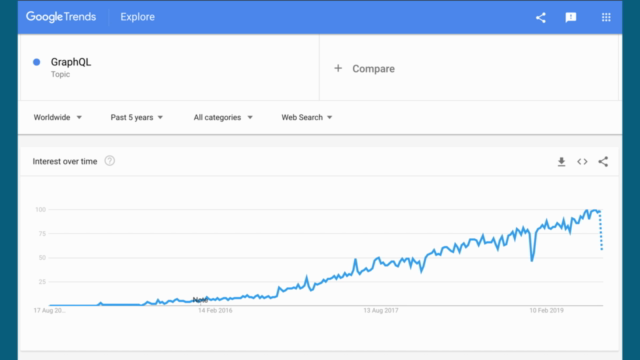
Task: Click the GraphQL search term field
Action: 169,67
